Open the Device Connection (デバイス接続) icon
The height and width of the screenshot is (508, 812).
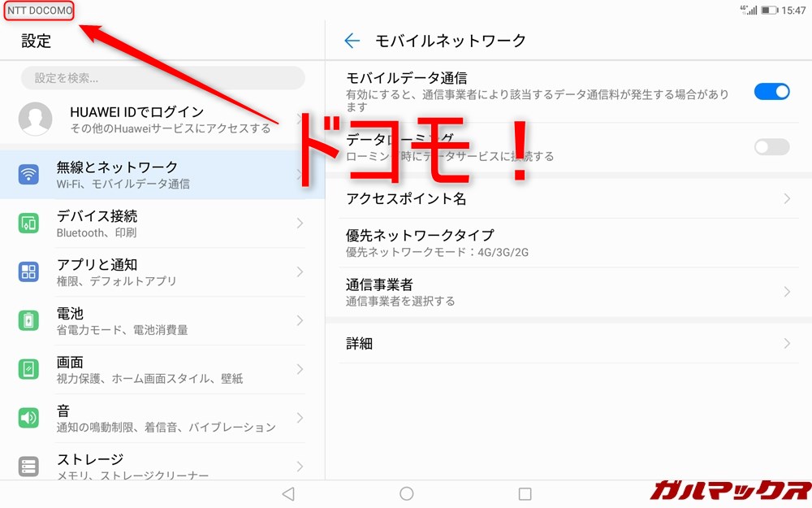pyautogui.click(x=28, y=224)
